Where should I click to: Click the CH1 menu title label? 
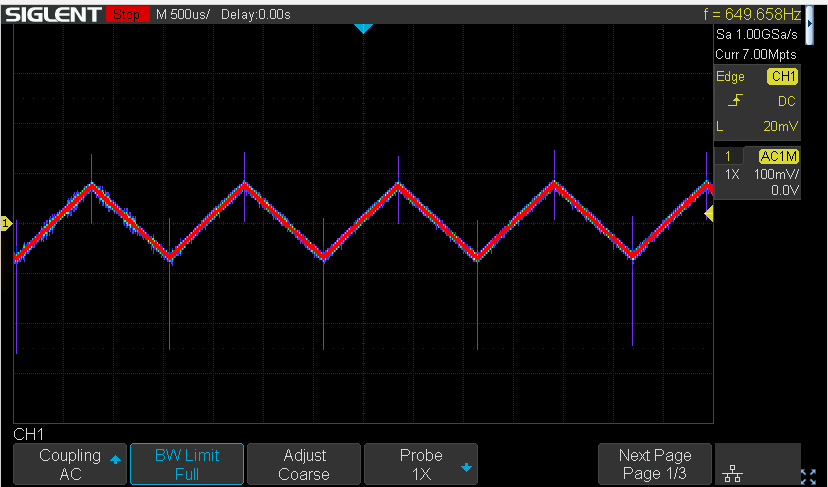(x=29, y=435)
